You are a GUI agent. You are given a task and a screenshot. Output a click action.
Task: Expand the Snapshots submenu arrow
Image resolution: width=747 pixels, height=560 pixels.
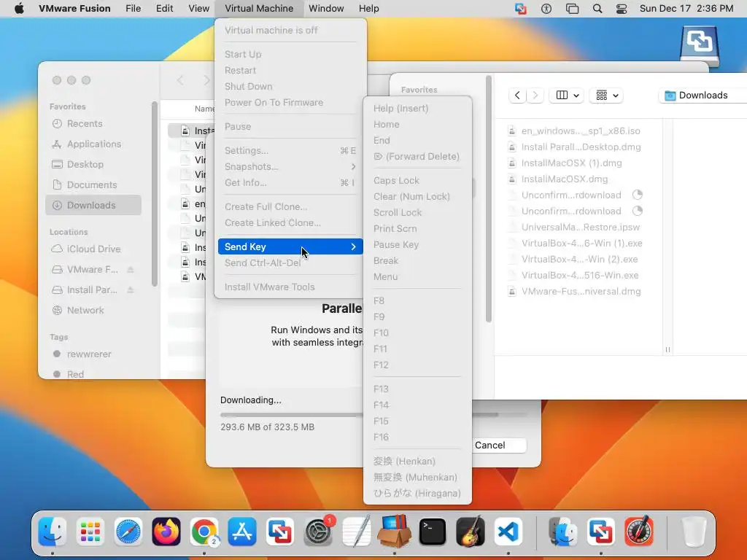pyautogui.click(x=353, y=167)
